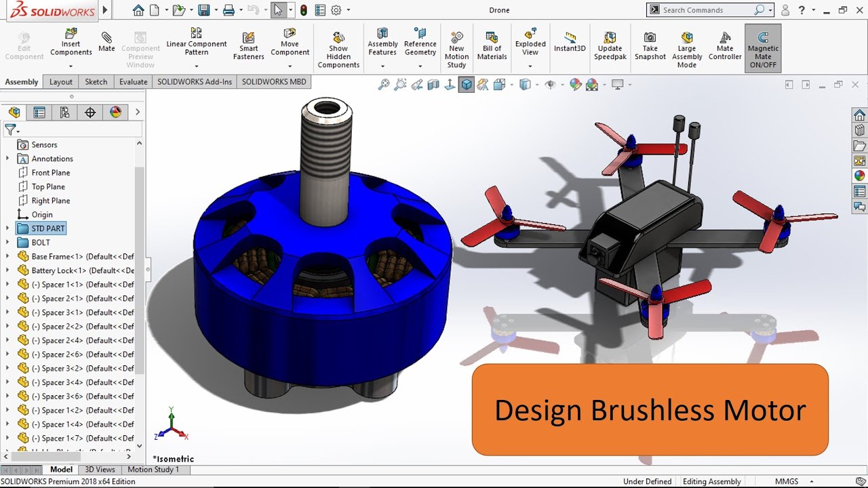Switch to the Sketch tab
Image resolution: width=868 pixels, height=488 pixels.
pos(96,82)
